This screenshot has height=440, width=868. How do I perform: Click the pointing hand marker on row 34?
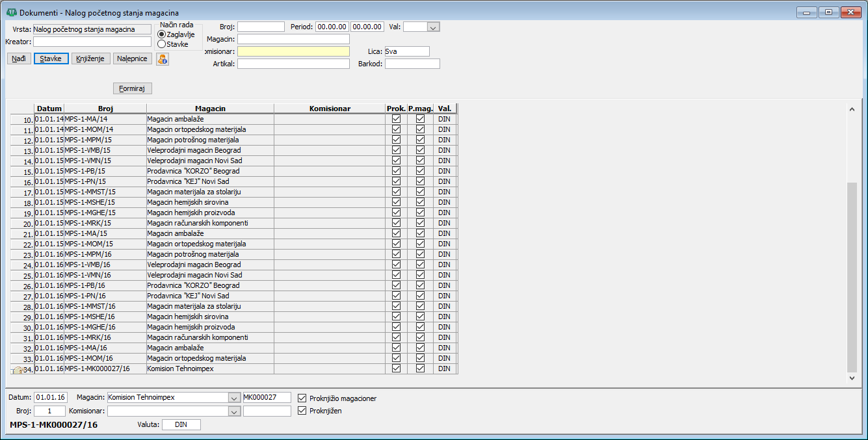click(x=18, y=369)
